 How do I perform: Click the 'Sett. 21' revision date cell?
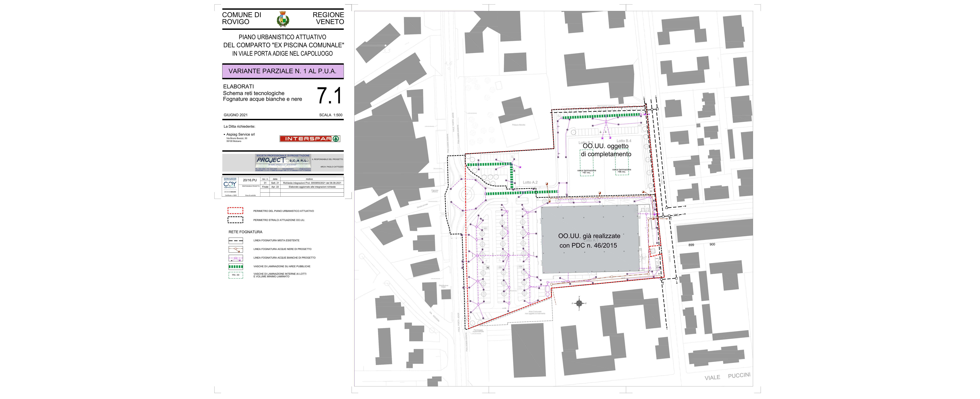coord(275,183)
